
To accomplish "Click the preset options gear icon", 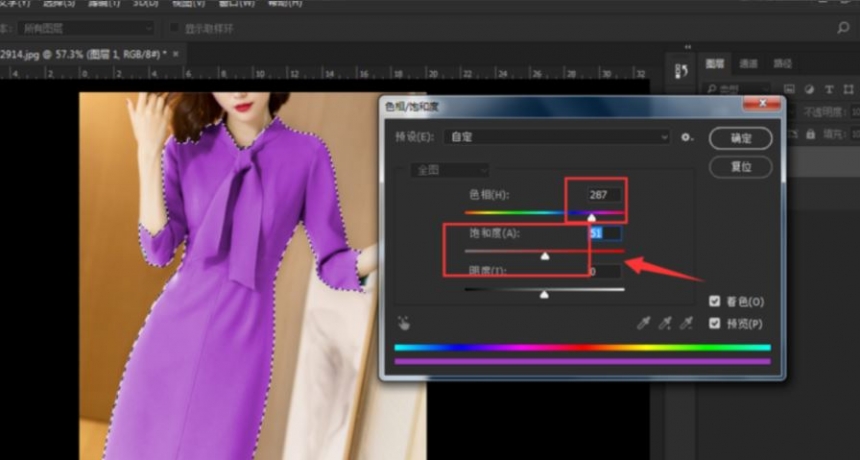I will [687, 137].
